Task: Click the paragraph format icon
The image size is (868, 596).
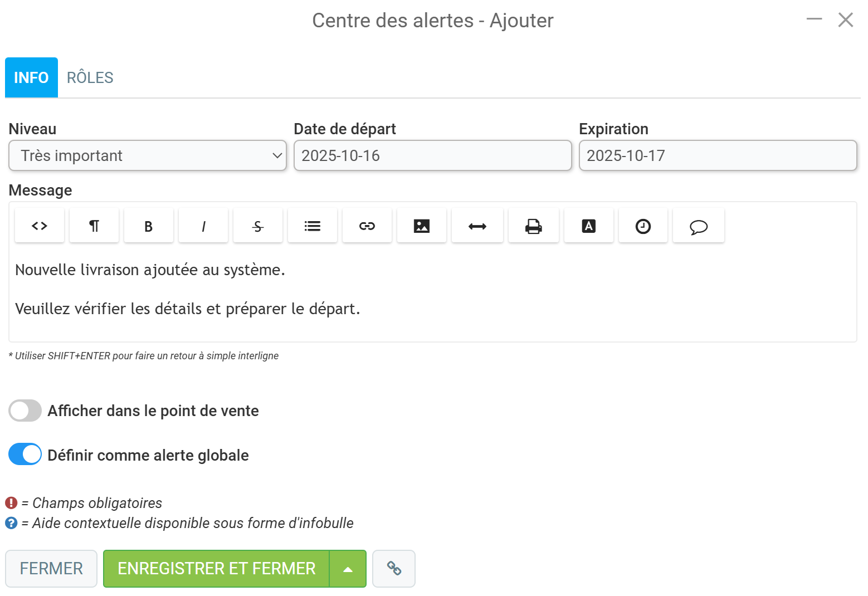Action: click(x=94, y=226)
